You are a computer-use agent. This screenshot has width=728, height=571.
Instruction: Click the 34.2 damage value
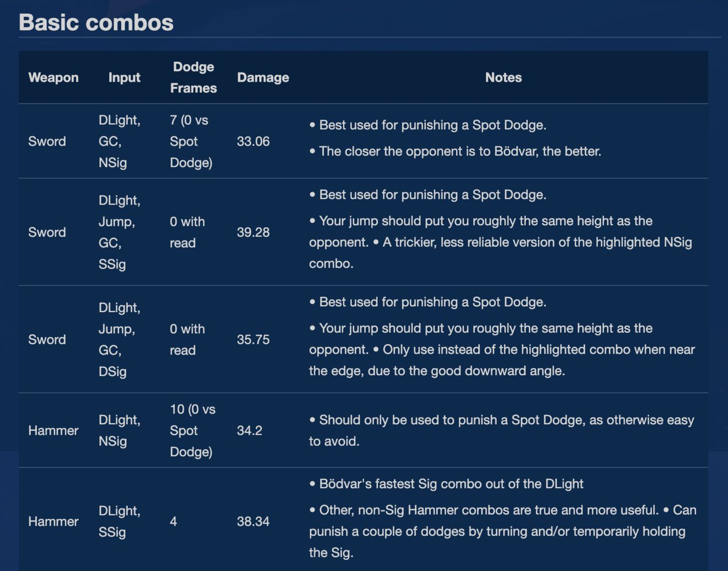click(x=249, y=430)
